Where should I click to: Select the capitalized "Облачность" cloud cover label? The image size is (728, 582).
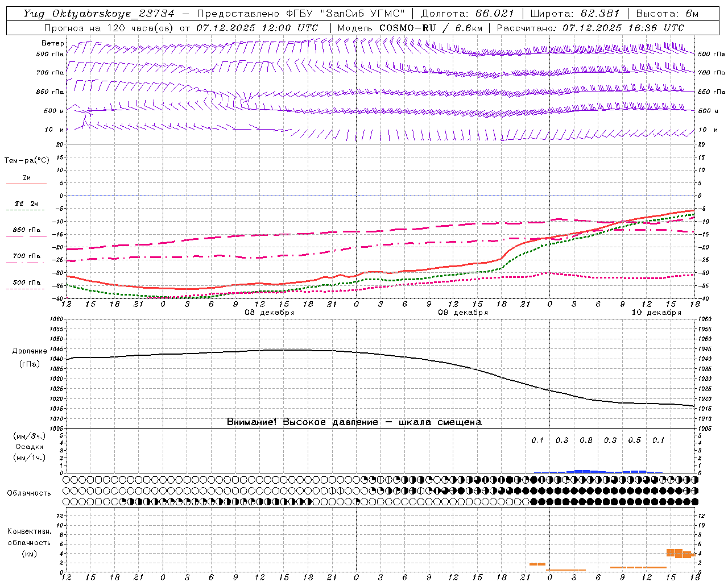(29, 493)
